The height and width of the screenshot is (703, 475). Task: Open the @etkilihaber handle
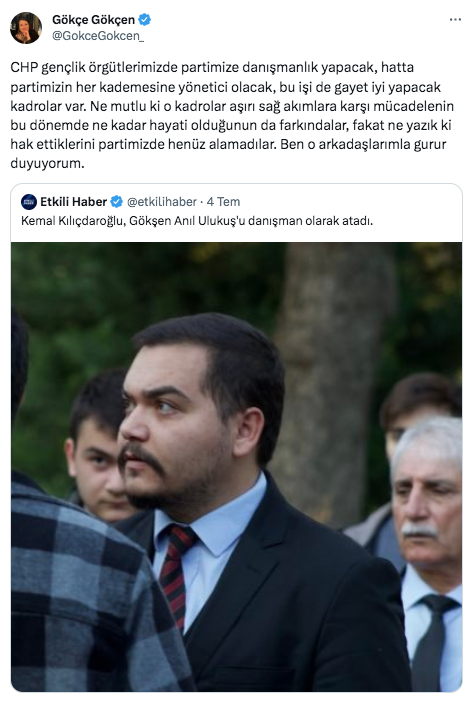(x=161, y=202)
